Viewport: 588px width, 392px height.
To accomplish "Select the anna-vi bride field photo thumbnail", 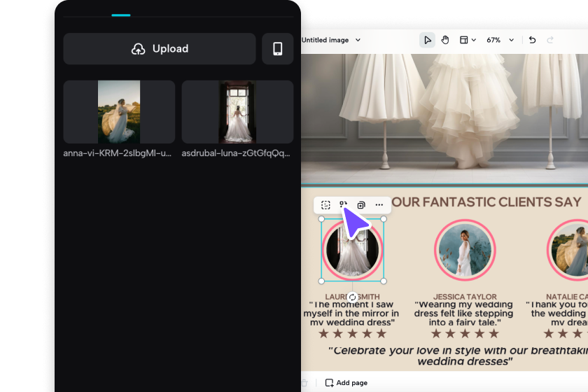I will [x=119, y=112].
